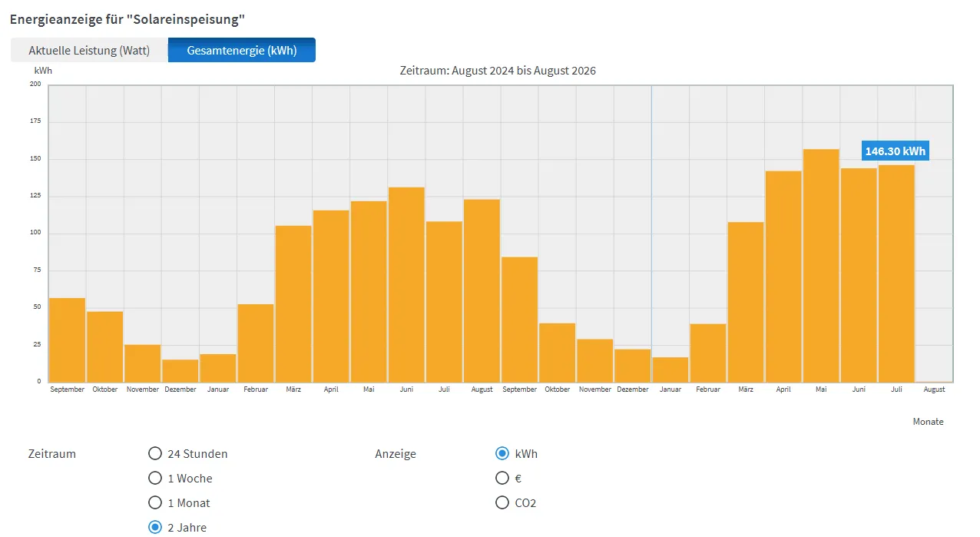Click the highlighted Juli bar with tooltip
This screenshot has width=980, height=537.
[x=896, y=273]
